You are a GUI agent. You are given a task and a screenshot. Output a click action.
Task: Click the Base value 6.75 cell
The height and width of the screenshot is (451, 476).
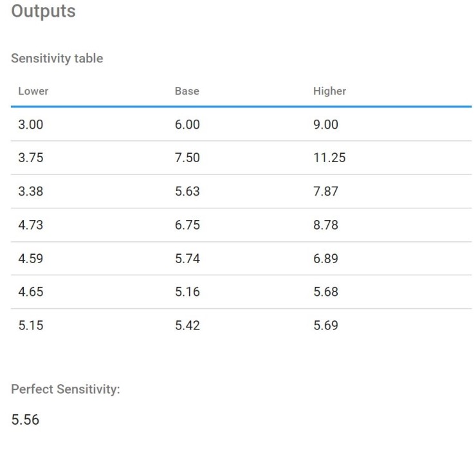(x=187, y=225)
